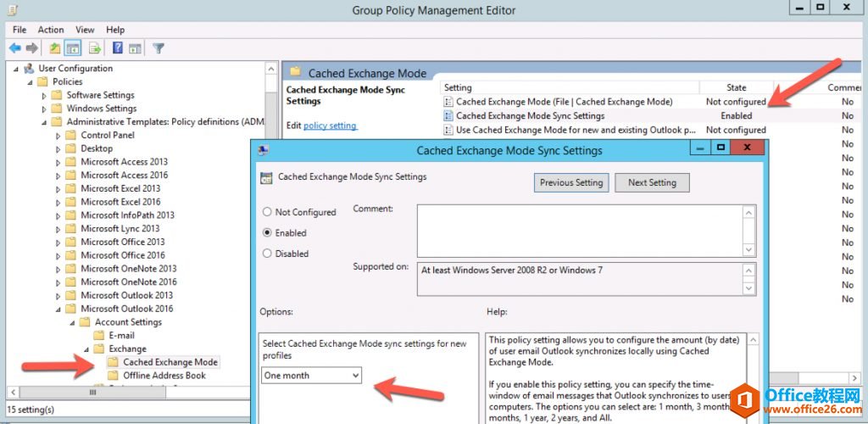Screen dimensions: 868x424
Task: Open the Action menu
Action: pyautogui.click(x=51, y=30)
